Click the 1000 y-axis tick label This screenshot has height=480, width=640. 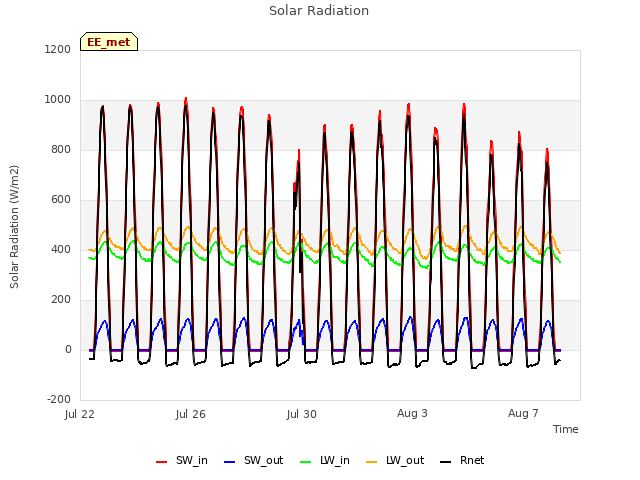tap(58, 100)
